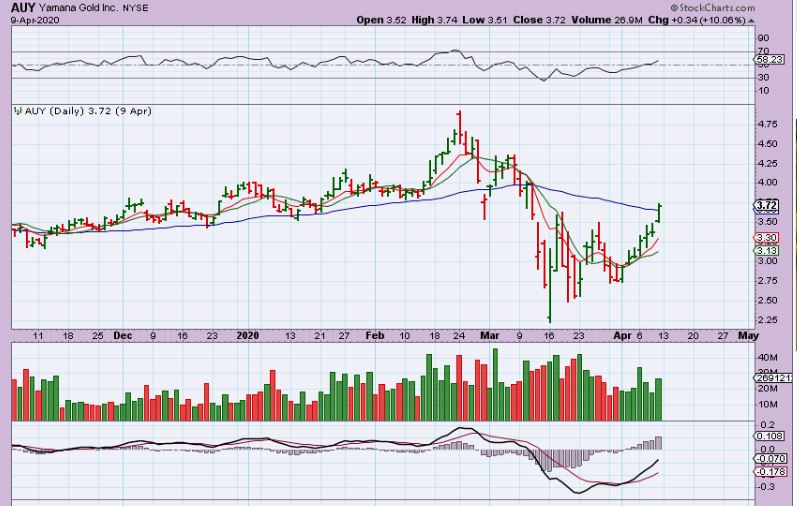Click the candlestick legend icon before AUY (Daily)
797x506 pixels.
18,110
